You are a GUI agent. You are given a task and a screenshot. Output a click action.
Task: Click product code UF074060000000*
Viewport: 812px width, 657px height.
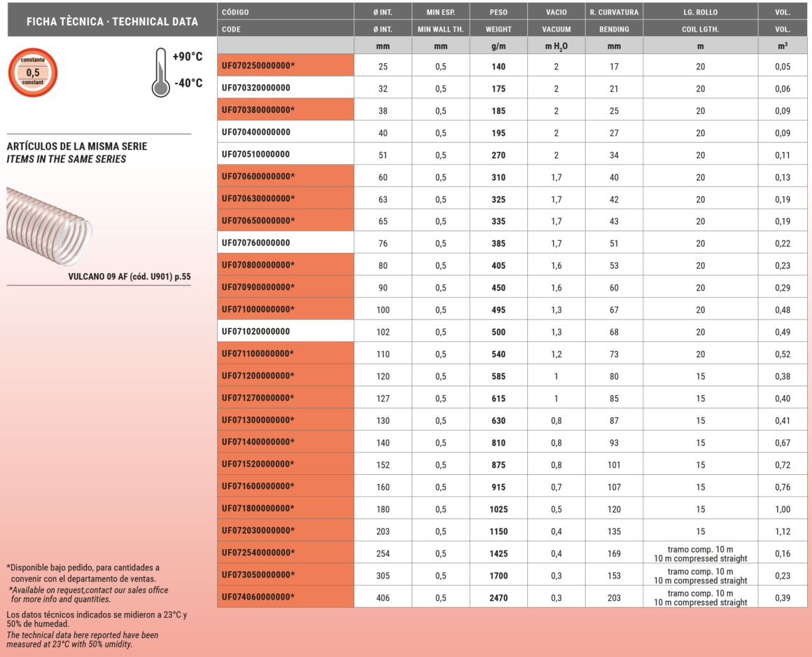(258, 597)
